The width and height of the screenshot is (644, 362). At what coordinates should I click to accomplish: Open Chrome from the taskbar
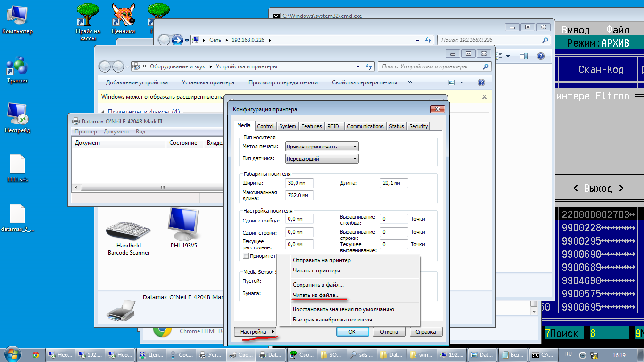(x=35, y=355)
